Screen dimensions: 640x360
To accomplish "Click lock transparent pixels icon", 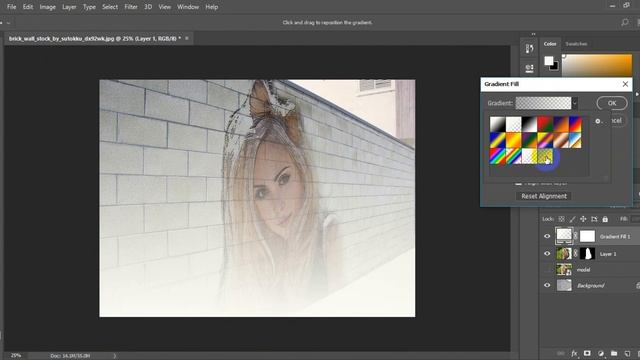I will [562, 219].
